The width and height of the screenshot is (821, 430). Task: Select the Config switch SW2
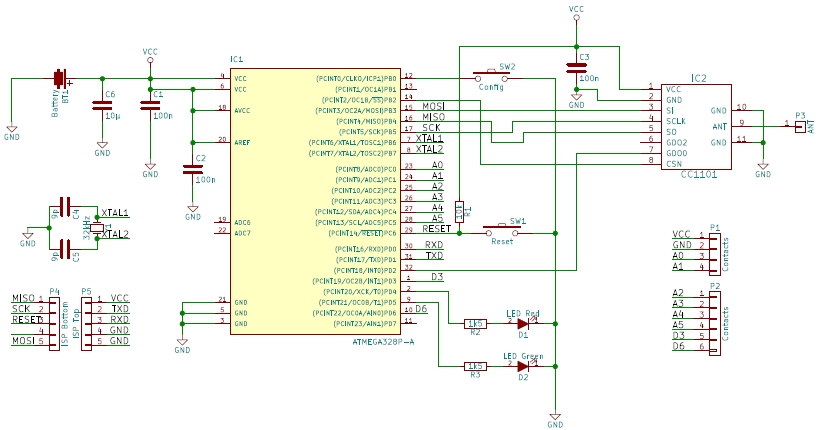[492, 78]
